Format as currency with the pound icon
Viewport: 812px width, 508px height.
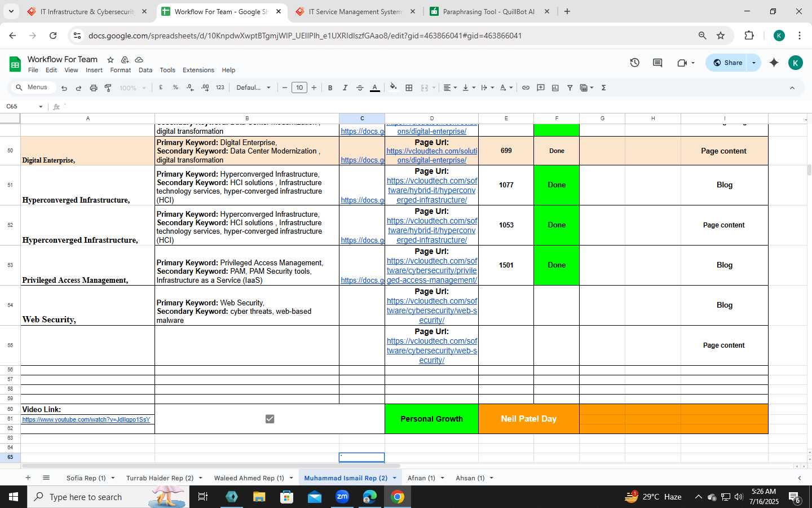(x=161, y=87)
